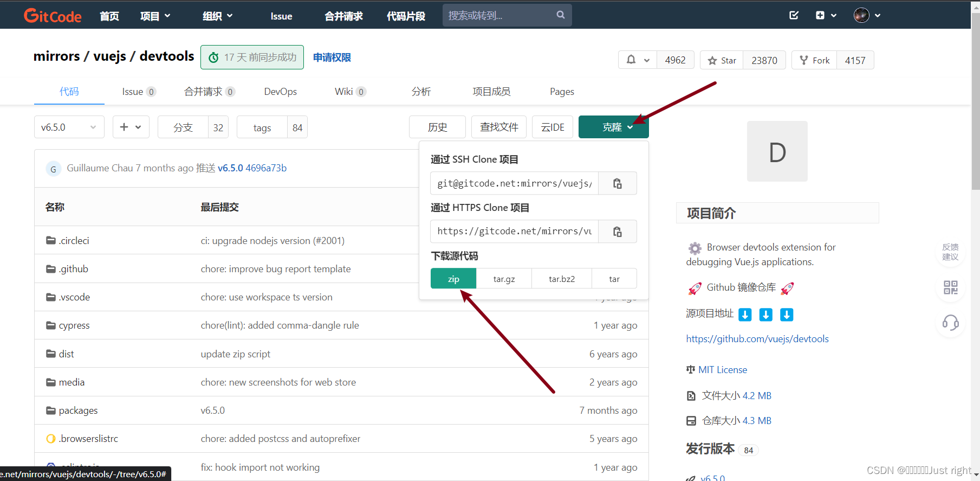Click the 申请权限 link
The image size is (980, 481).
pos(332,57)
